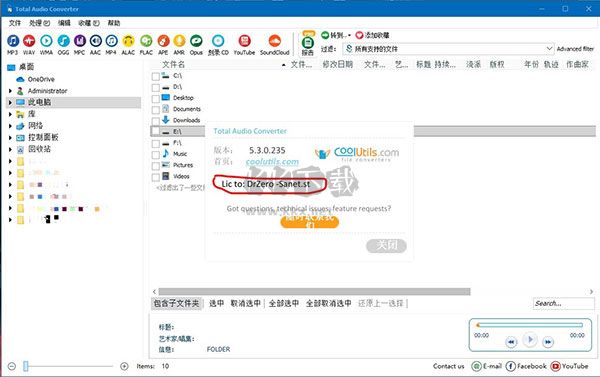Click the Search input field
Screen dimensions: 600x377
(563, 304)
